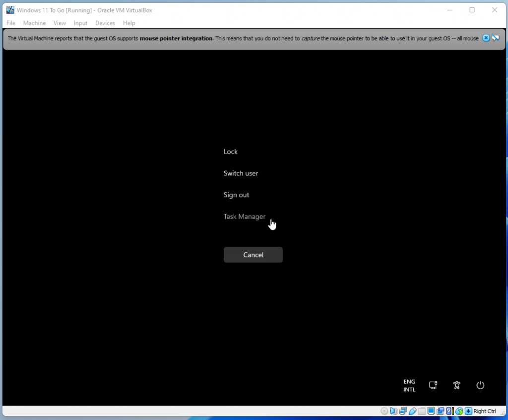This screenshot has width=508, height=420.
Task: Switch the ENG INTL input language
Action: coord(409,385)
